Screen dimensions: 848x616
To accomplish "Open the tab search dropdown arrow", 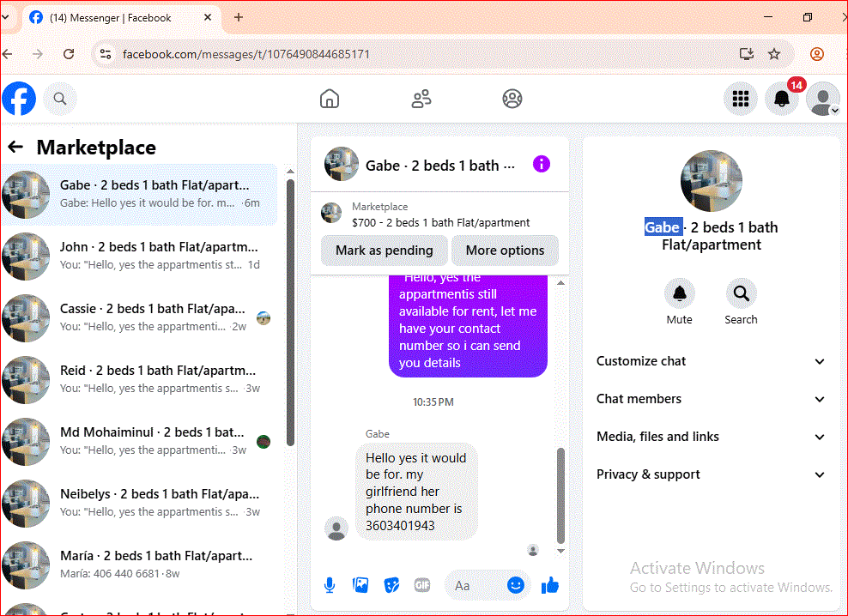I will point(5,17).
